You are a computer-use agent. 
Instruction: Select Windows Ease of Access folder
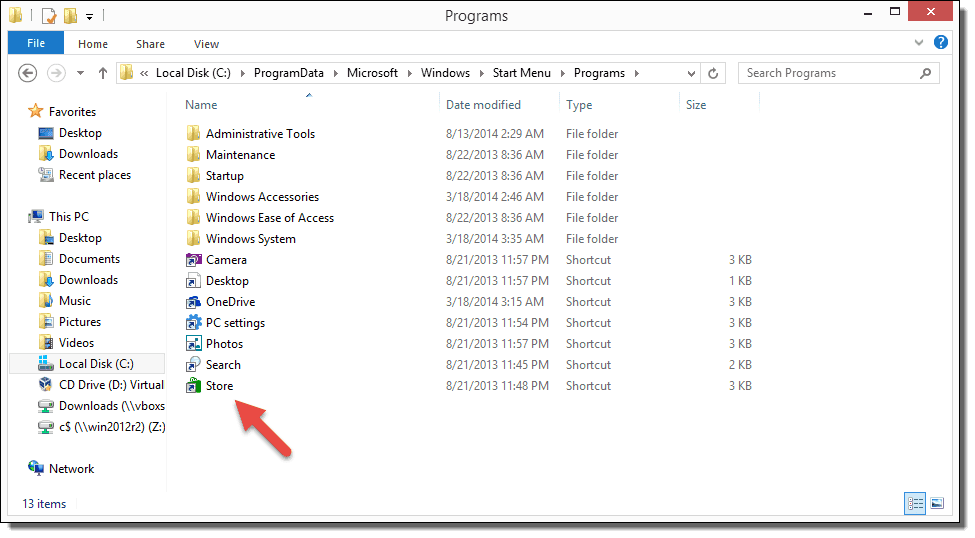click(x=269, y=218)
